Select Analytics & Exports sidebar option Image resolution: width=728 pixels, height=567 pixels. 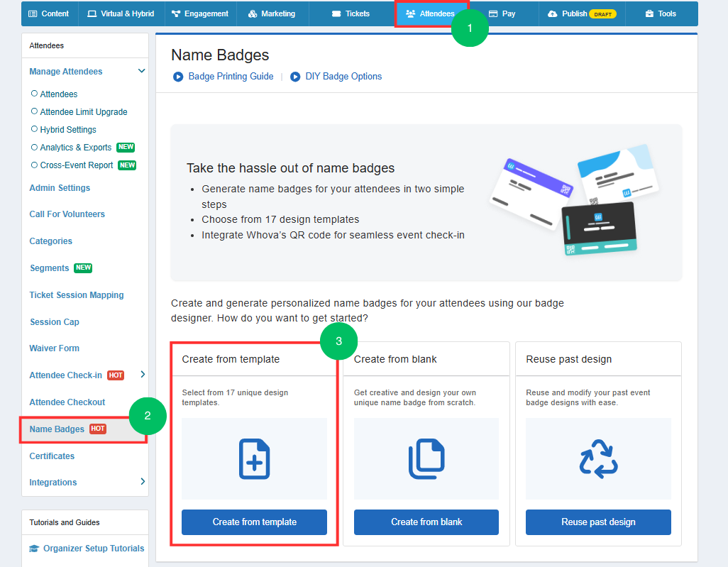(x=75, y=147)
